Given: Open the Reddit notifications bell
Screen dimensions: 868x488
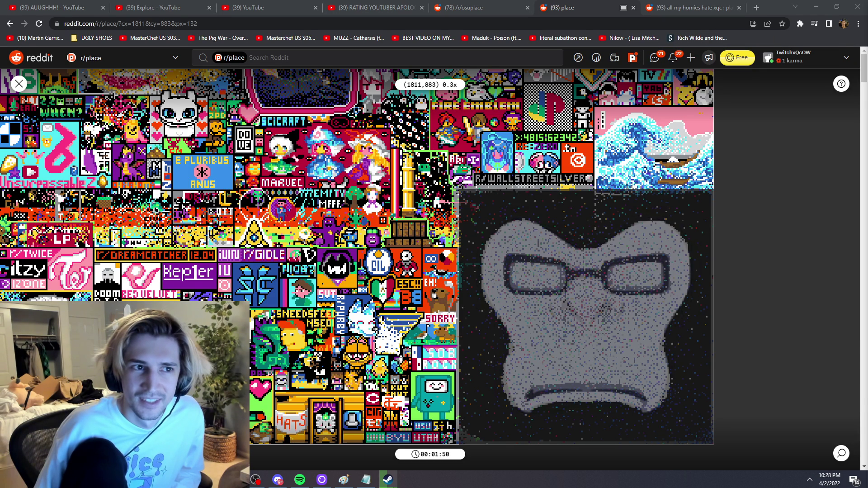Looking at the screenshot, I should (673, 57).
